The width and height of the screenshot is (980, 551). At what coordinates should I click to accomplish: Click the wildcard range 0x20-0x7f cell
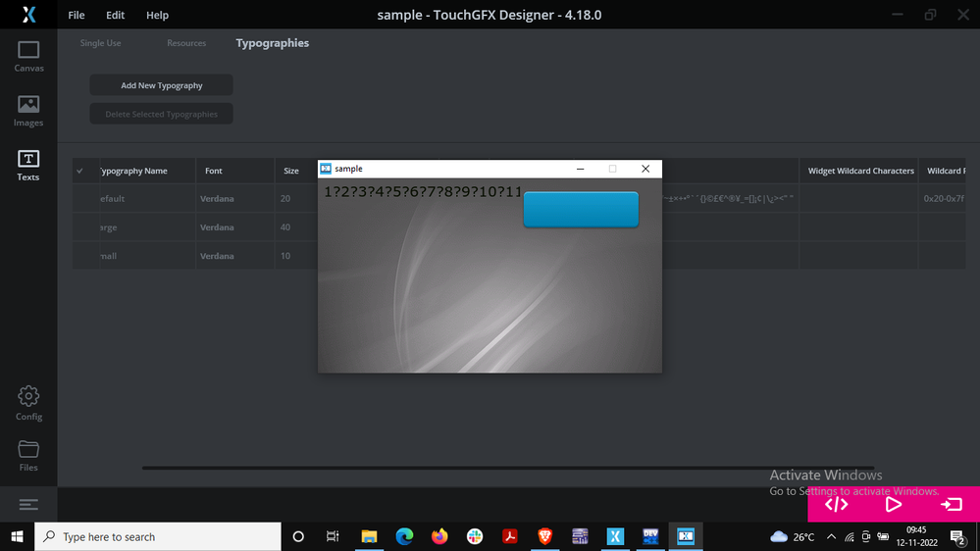[x=943, y=199]
